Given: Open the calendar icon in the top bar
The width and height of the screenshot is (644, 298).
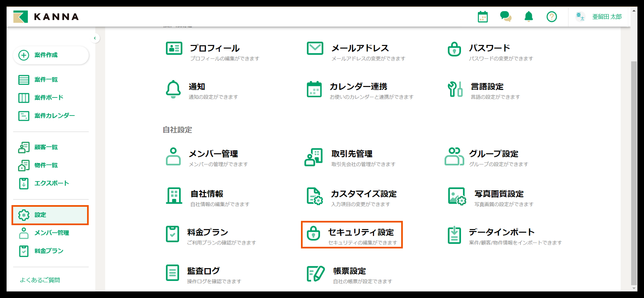Looking at the screenshot, I should coord(483,17).
